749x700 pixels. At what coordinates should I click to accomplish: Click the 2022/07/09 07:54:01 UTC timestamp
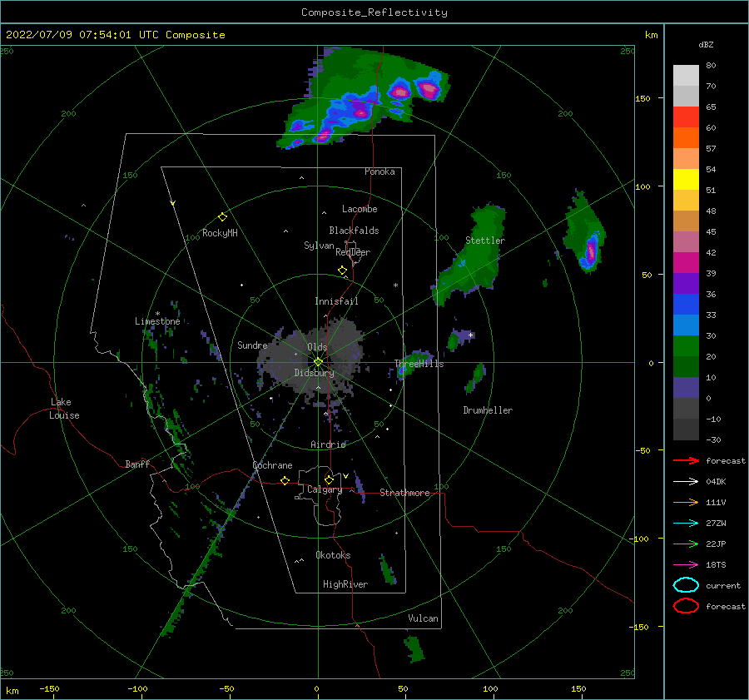[x=82, y=35]
